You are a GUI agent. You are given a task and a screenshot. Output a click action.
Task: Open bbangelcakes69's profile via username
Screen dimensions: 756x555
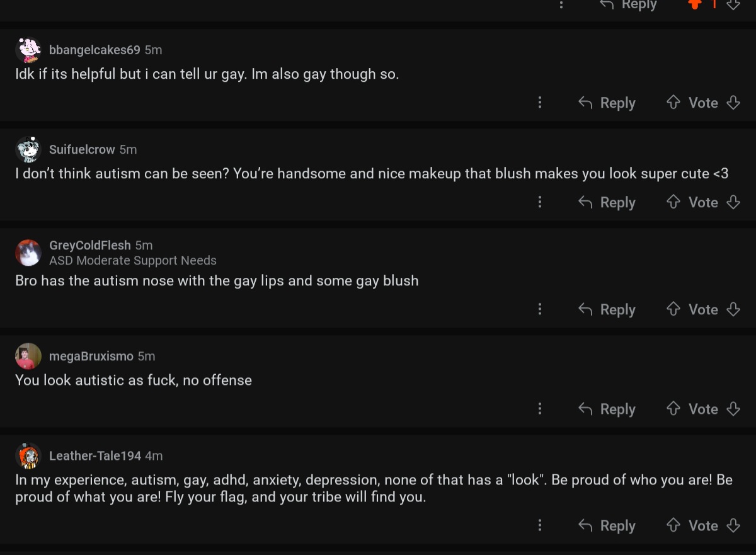tap(94, 50)
